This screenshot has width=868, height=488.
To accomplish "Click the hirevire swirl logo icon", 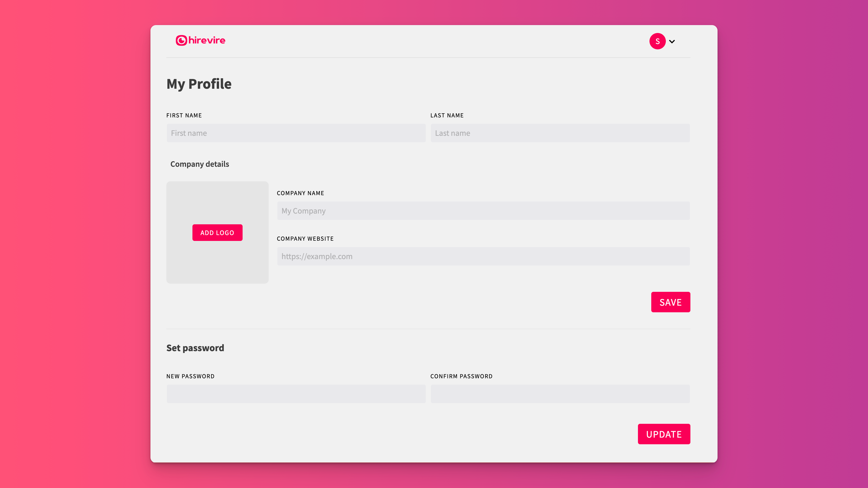I will [181, 40].
